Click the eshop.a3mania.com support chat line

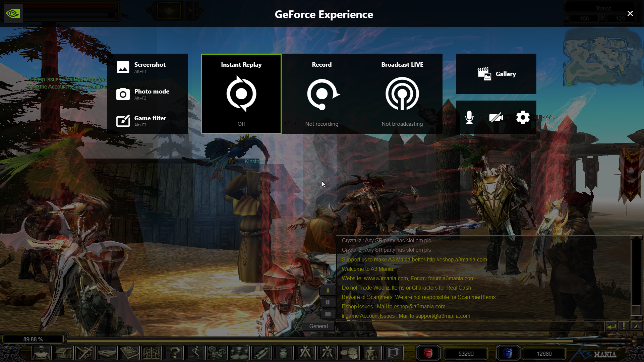point(414,259)
